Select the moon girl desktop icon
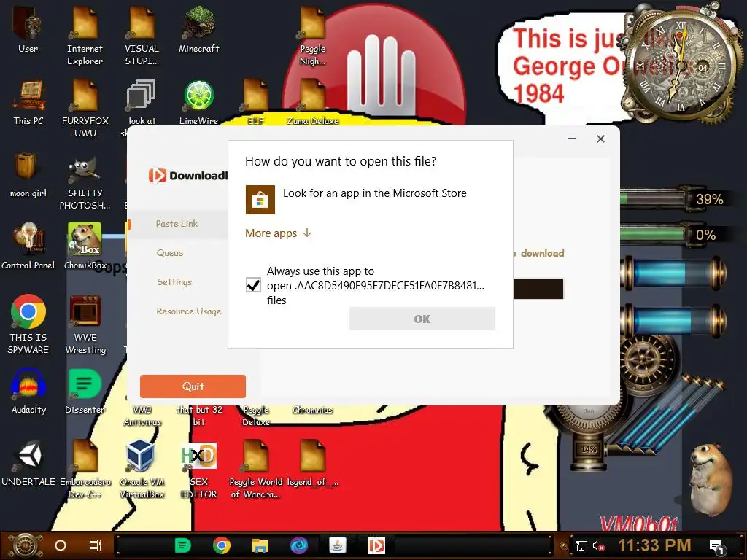The width and height of the screenshot is (747, 560). coord(28,174)
